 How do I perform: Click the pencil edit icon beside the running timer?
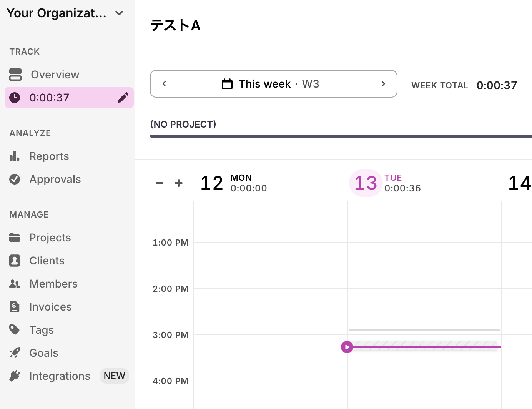(x=123, y=98)
